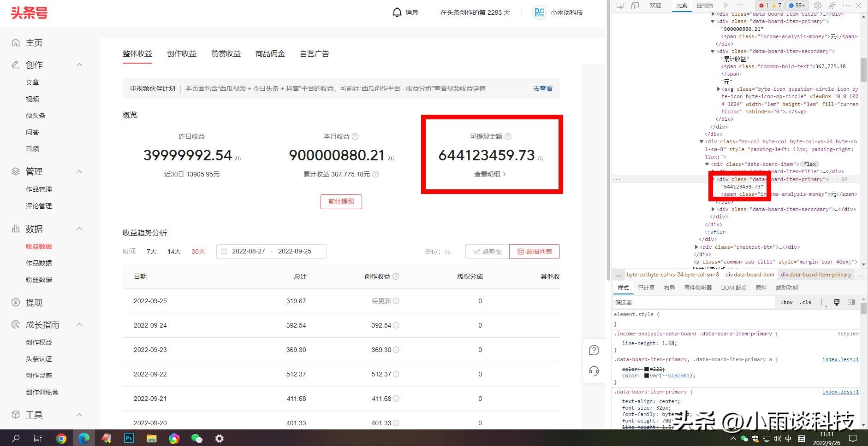Toggle the device emulation toolbar in DevTools
868x446 pixels.
635,6
